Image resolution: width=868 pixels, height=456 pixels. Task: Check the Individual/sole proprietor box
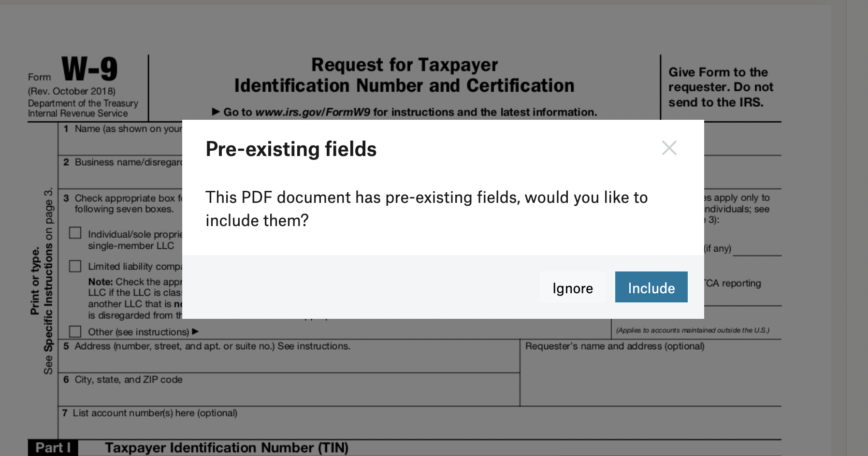pos(75,233)
